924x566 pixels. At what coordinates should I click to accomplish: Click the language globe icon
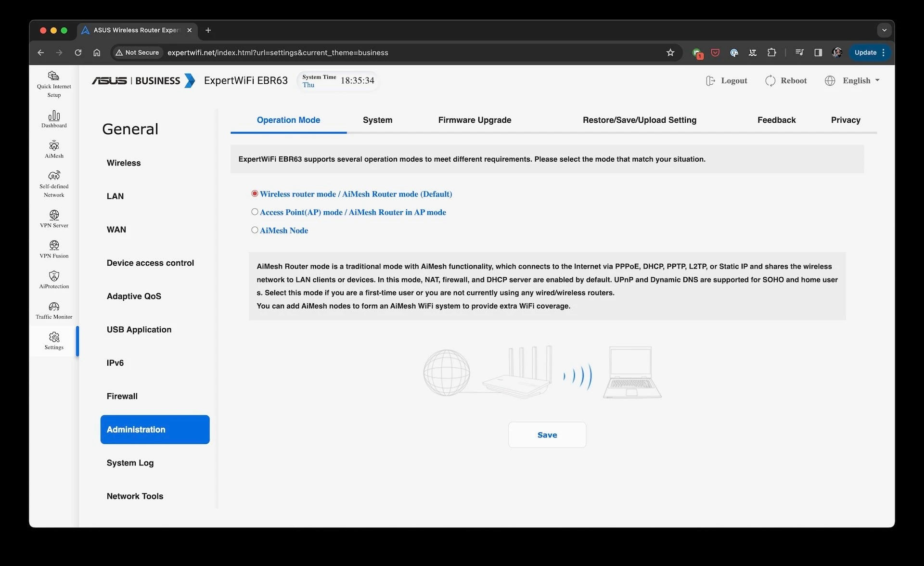(830, 81)
